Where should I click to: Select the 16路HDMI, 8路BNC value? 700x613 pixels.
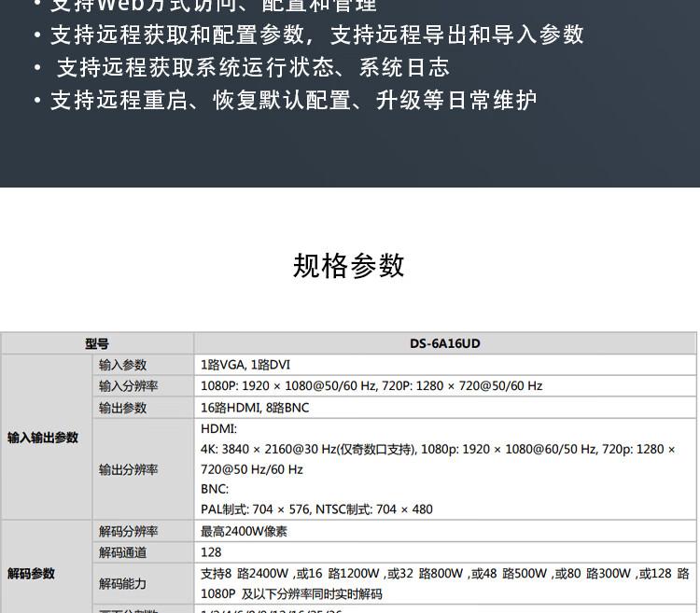(255, 408)
